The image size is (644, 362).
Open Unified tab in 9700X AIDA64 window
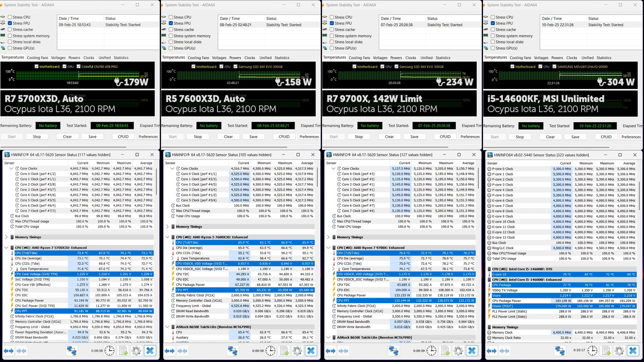pos(426,58)
